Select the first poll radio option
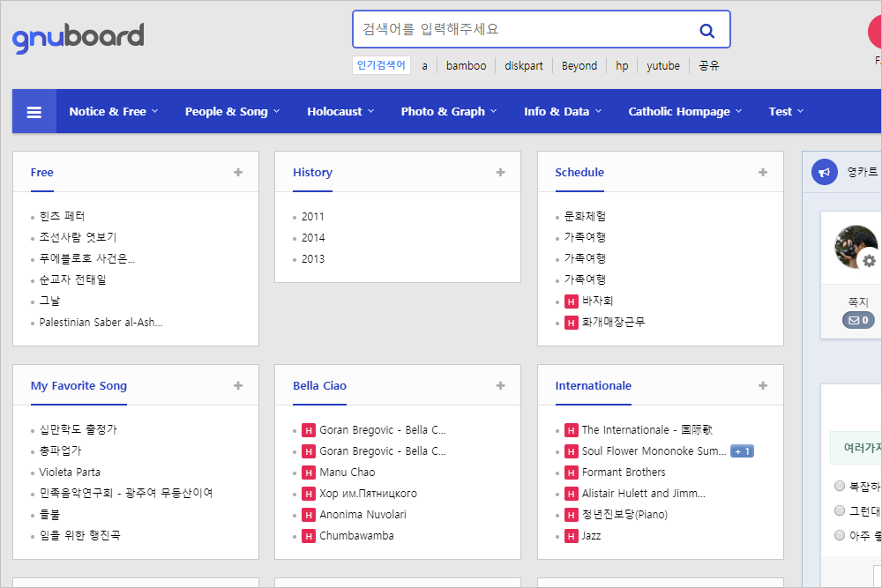Screen dimensions: 882x588 (840, 486)
